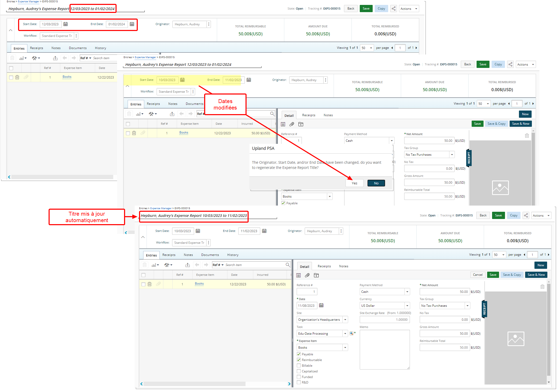Click the export icon in bottom entries toolbar
This screenshot has width=559, height=392.
tap(188, 265)
